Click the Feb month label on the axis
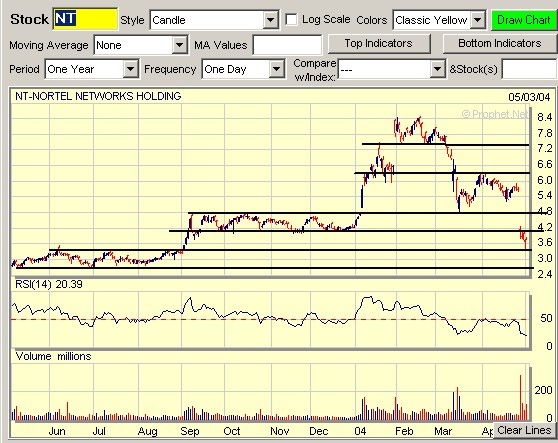The height and width of the screenshot is (443, 558). (404, 431)
